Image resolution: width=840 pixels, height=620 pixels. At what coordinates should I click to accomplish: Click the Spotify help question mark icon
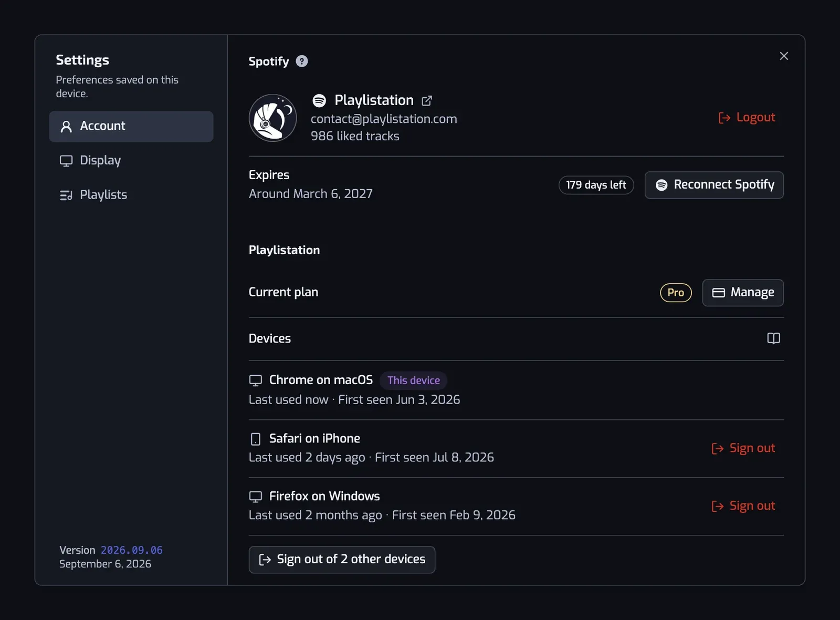point(302,61)
